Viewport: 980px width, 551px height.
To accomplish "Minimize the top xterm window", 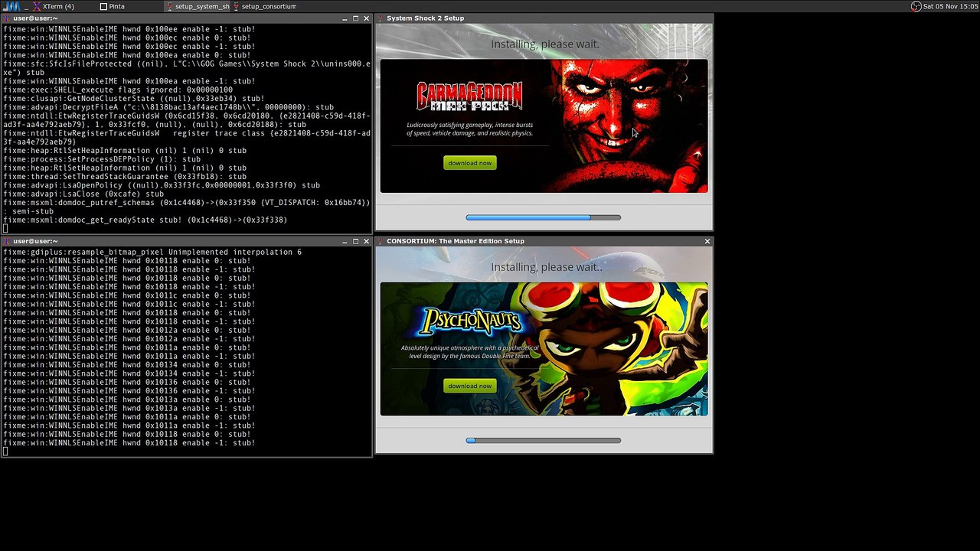I will pos(345,18).
